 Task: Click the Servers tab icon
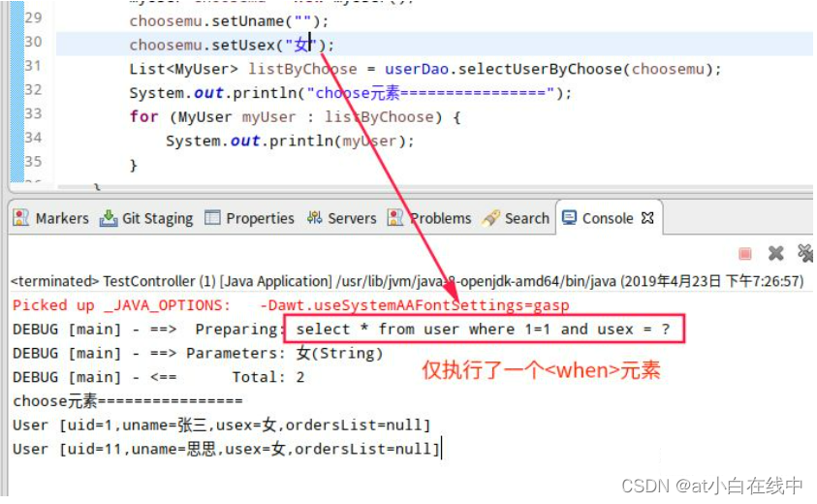pos(314,217)
